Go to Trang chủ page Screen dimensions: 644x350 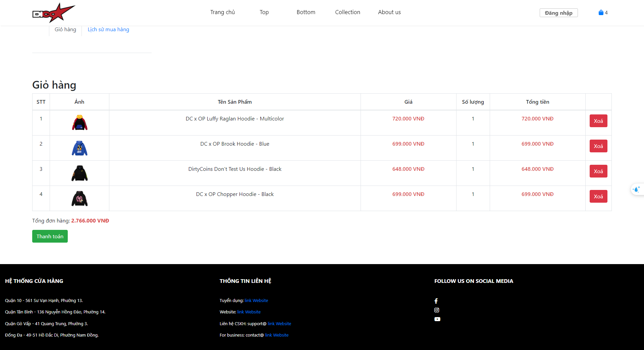coord(222,12)
